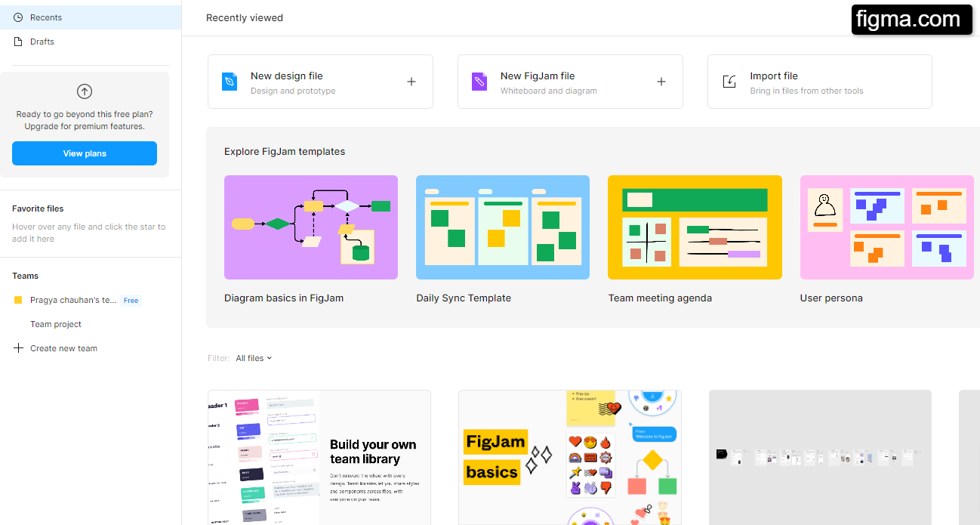The width and height of the screenshot is (980, 525).
Task: Click the plus icon on New FigJam file
Action: tap(661, 82)
